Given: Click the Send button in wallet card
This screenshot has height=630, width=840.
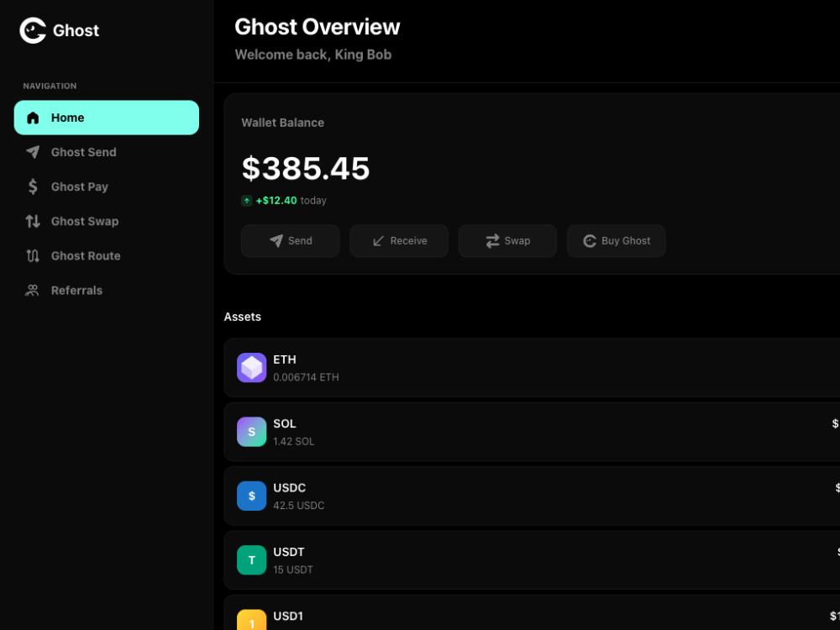Looking at the screenshot, I should pos(291,241).
